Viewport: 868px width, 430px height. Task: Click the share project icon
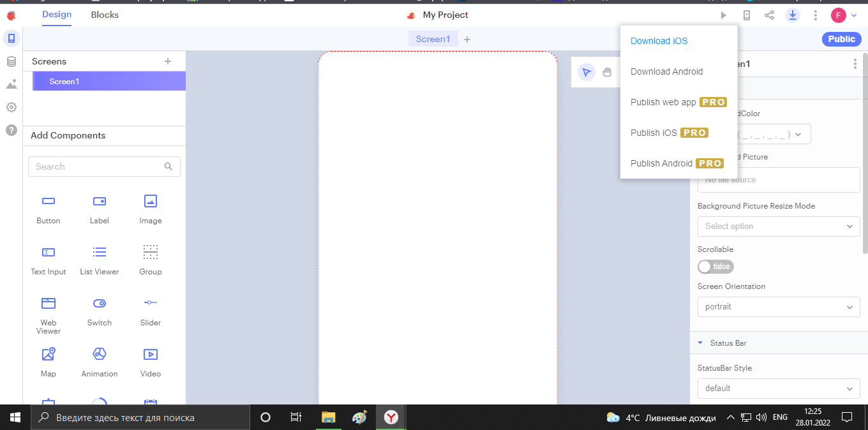coord(769,15)
